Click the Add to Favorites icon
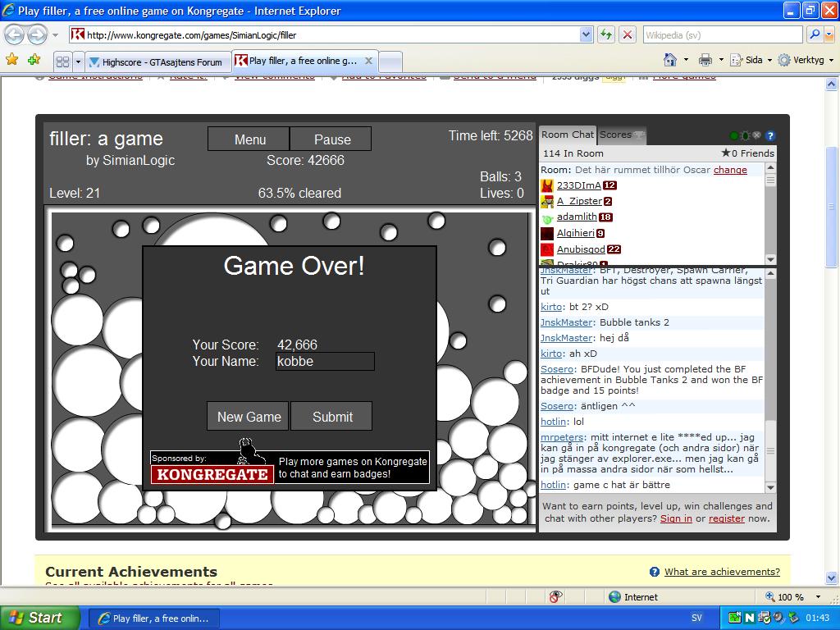Screen dimensions: 840x630 coord(34,60)
